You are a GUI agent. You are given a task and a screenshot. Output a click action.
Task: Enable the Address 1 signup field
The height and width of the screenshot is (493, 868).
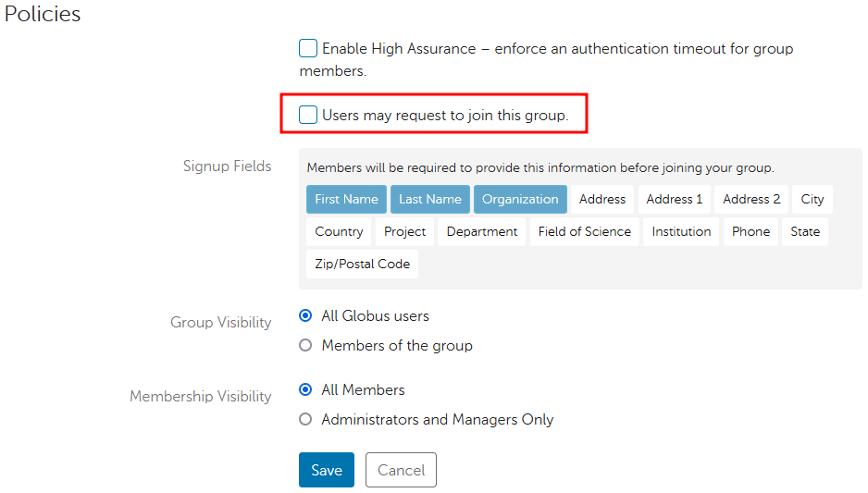coord(674,199)
